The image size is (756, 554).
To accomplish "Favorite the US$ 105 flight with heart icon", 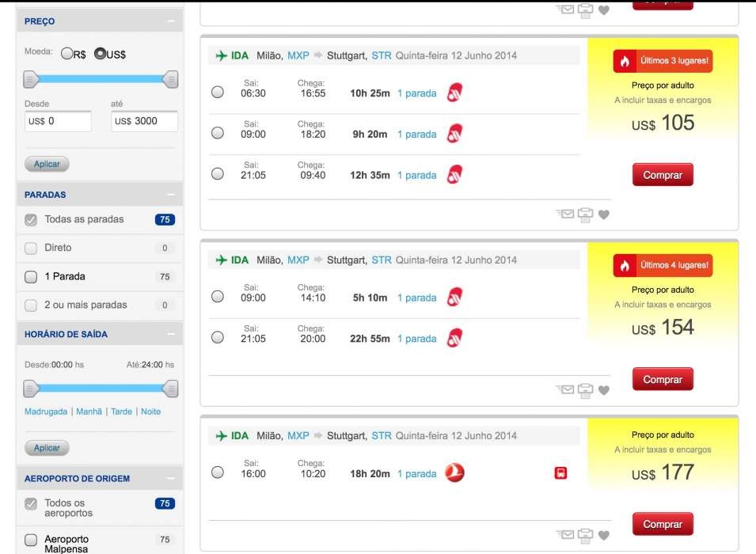I will point(604,214).
